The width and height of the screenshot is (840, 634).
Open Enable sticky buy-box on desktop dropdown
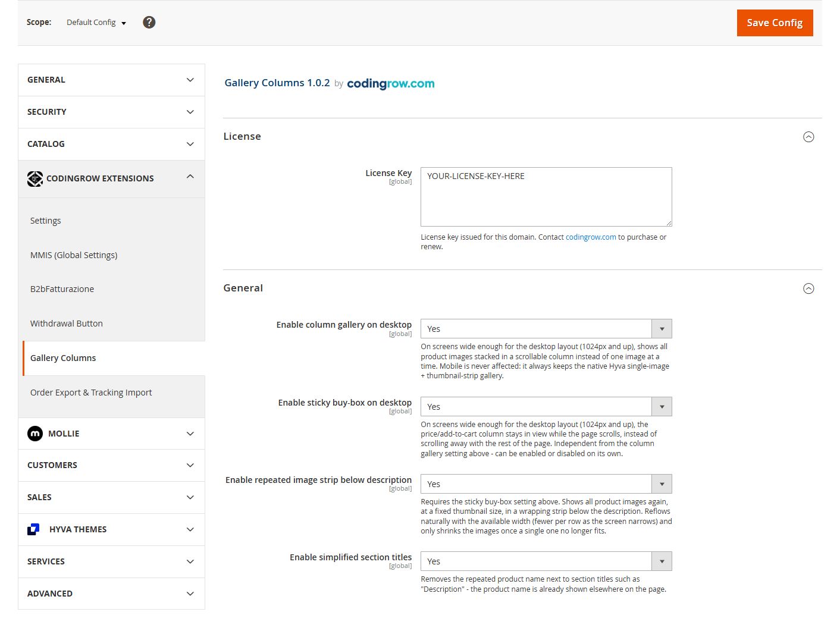546,407
